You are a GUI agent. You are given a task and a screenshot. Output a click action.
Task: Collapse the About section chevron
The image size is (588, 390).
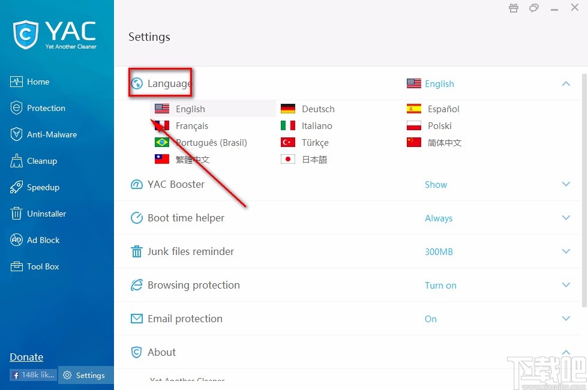pyautogui.click(x=566, y=352)
